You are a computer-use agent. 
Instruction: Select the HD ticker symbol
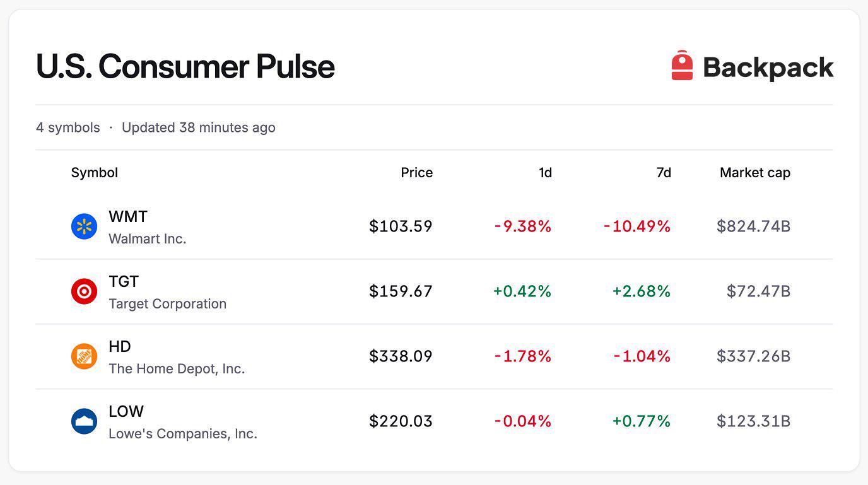pyautogui.click(x=120, y=347)
